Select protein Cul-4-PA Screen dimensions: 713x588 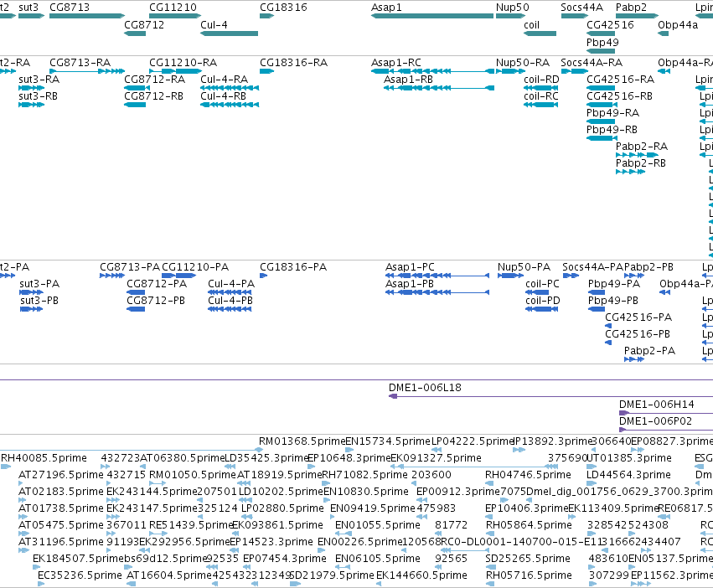point(231,284)
